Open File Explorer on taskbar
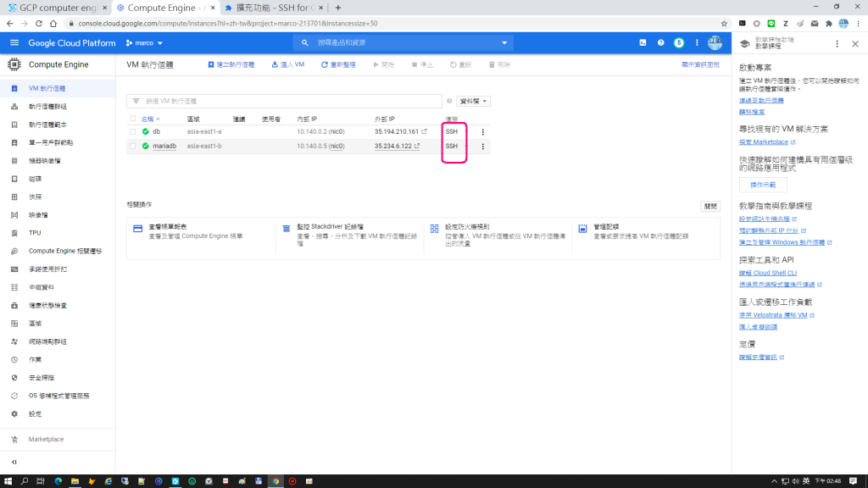The height and width of the screenshot is (488, 868). 75,481
